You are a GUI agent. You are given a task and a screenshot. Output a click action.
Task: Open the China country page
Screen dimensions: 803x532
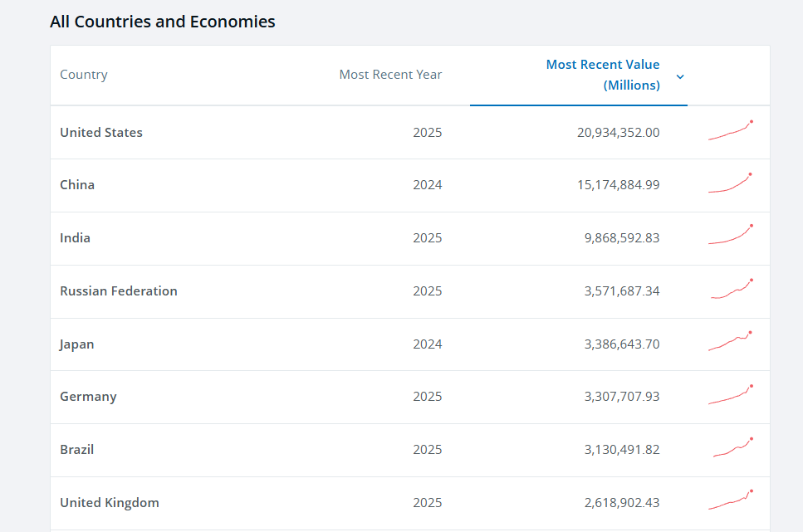(x=77, y=185)
